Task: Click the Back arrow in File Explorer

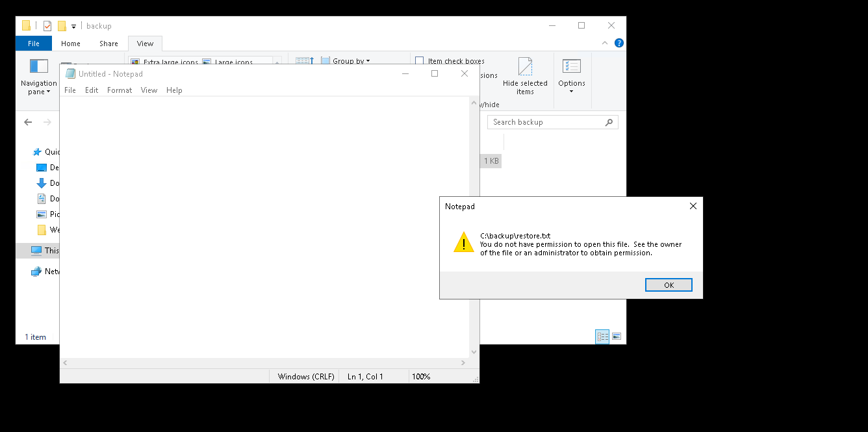Action: pos(28,122)
